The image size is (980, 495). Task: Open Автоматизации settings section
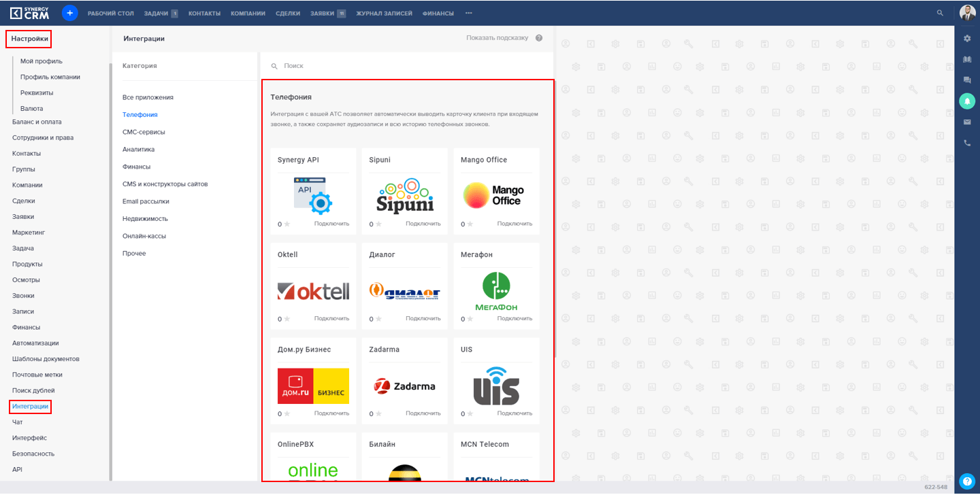tap(35, 343)
